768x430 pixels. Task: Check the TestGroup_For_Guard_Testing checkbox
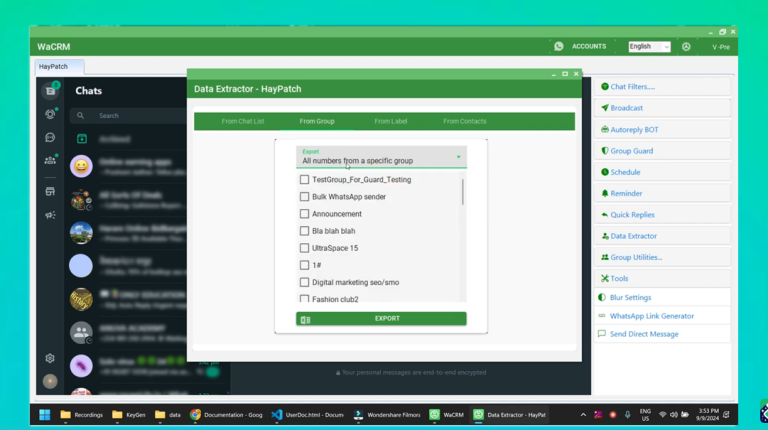point(305,180)
